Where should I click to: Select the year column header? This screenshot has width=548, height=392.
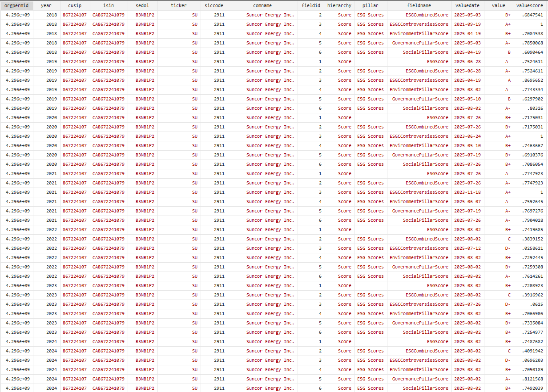coord(46,5)
